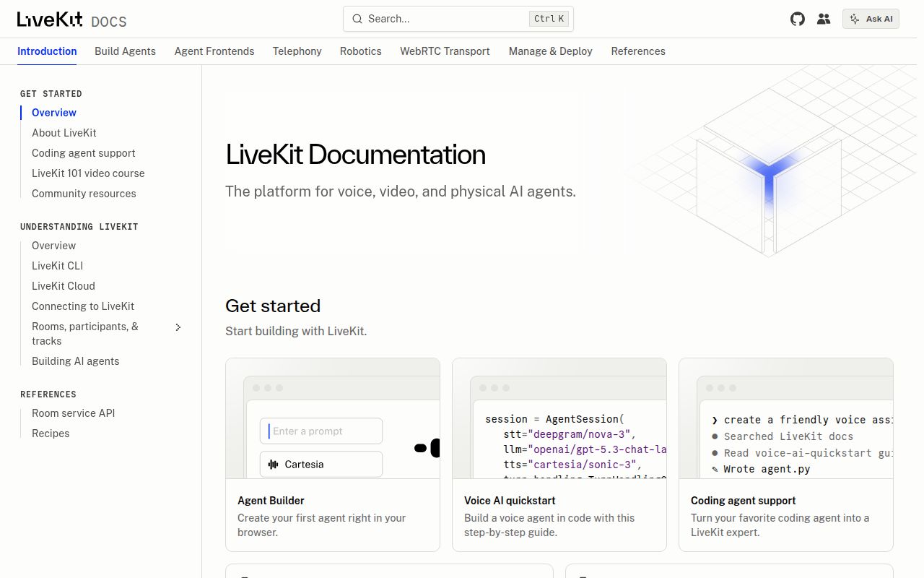Open the Manage & Deploy tab

tap(551, 51)
